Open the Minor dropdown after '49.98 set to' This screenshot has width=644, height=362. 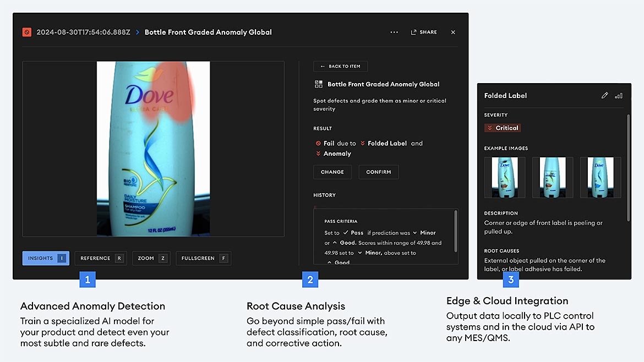369,253
